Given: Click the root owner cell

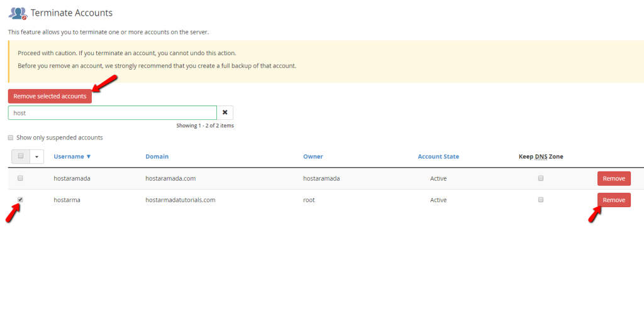Looking at the screenshot, I should (309, 200).
